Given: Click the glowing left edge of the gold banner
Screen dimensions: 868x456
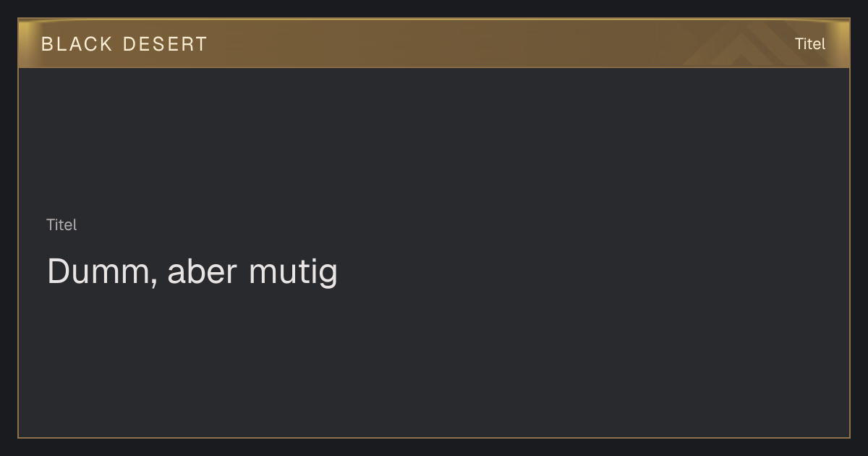Looking at the screenshot, I should [25, 43].
